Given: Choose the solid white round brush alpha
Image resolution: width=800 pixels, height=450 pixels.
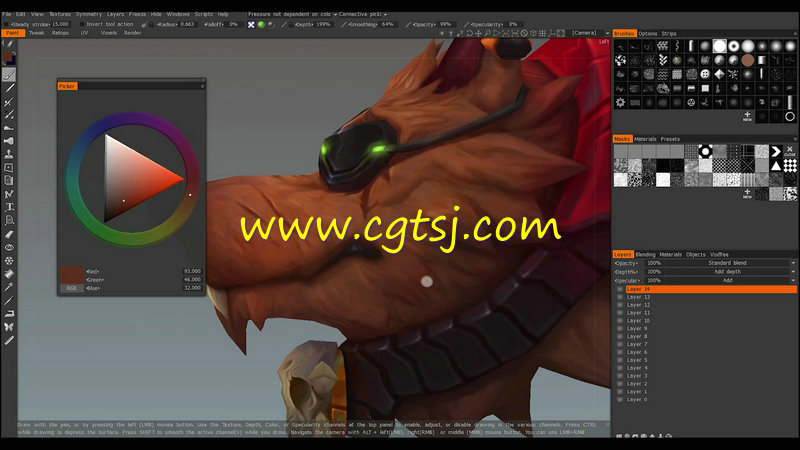Looking at the screenshot, I should click(719, 46).
